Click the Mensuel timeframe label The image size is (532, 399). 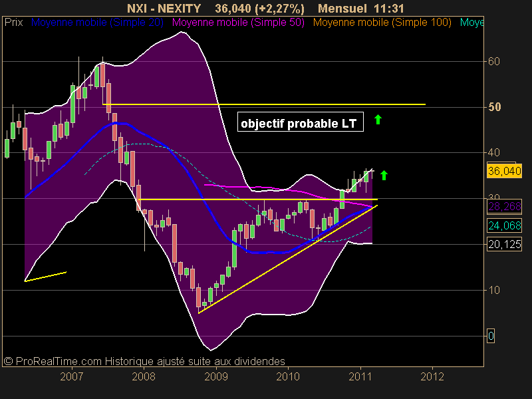[342, 9]
